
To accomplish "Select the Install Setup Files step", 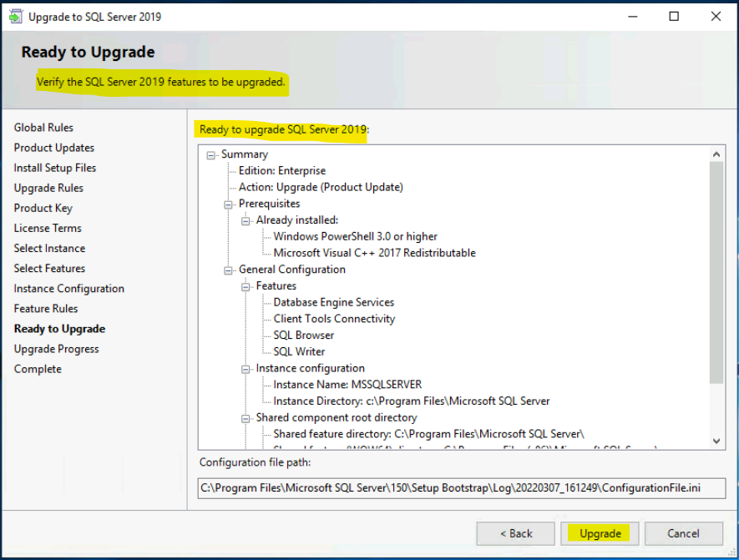I will click(x=55, y=168).
